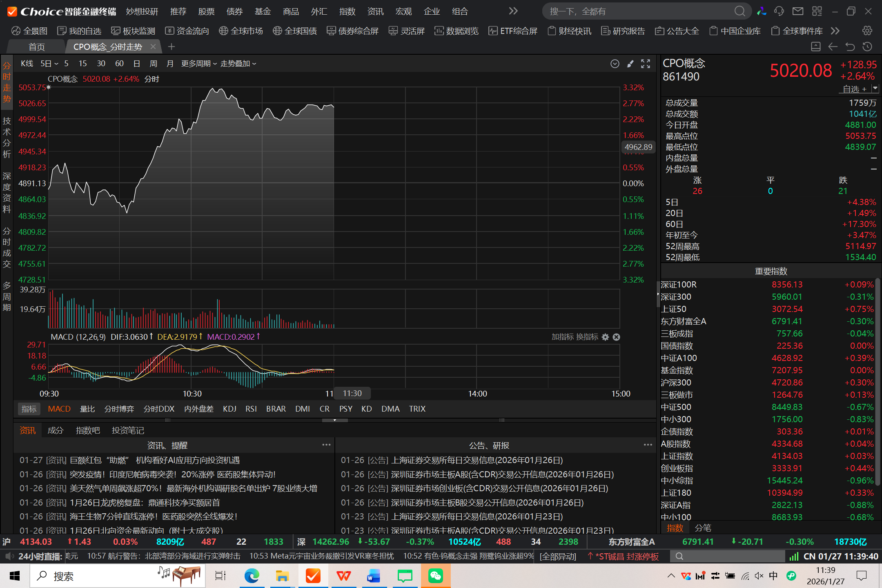The width and height of the screenshot is (882, 588).
Task: Open WeChat from the taskbar
Action: [436, 576]
